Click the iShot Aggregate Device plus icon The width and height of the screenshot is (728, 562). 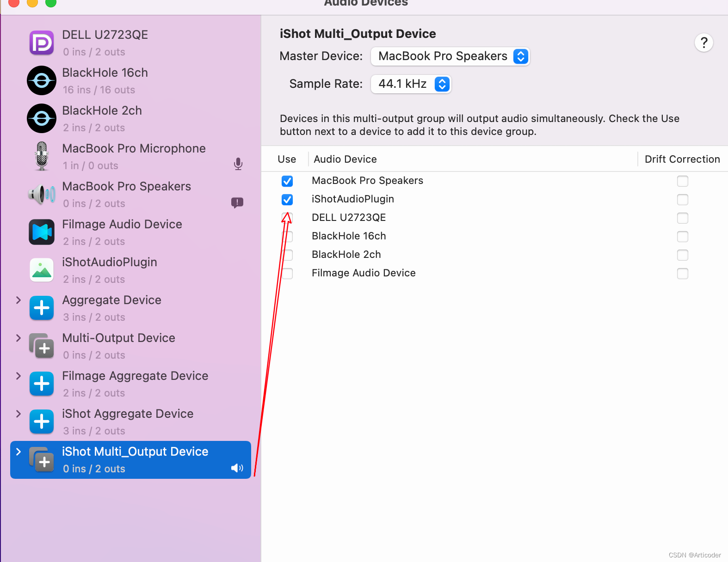click(42, 422)
